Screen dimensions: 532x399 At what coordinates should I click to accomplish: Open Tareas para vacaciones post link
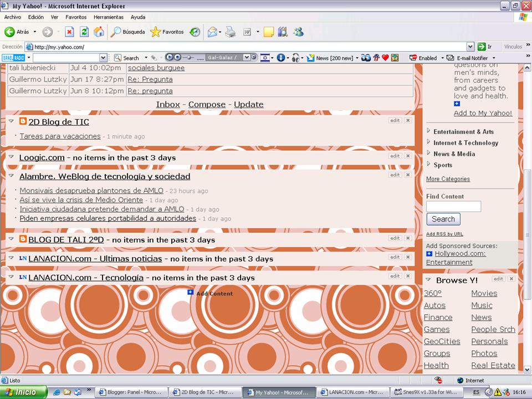(x=60, y=136)
